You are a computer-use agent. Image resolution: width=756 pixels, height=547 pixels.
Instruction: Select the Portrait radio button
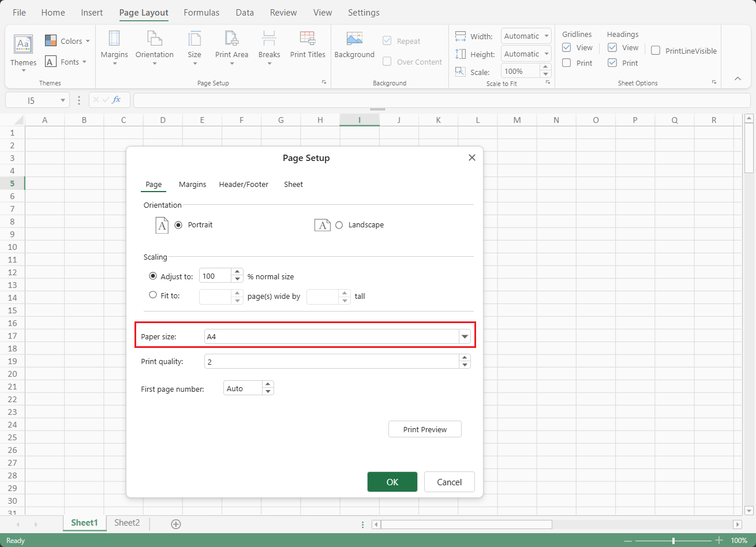(178, 225)
